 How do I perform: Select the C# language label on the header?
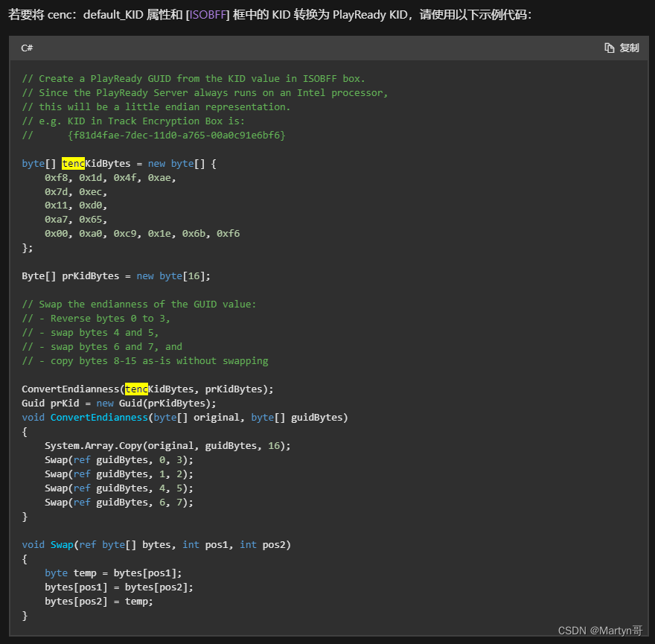pyautogui.click(x=26, y=48)
